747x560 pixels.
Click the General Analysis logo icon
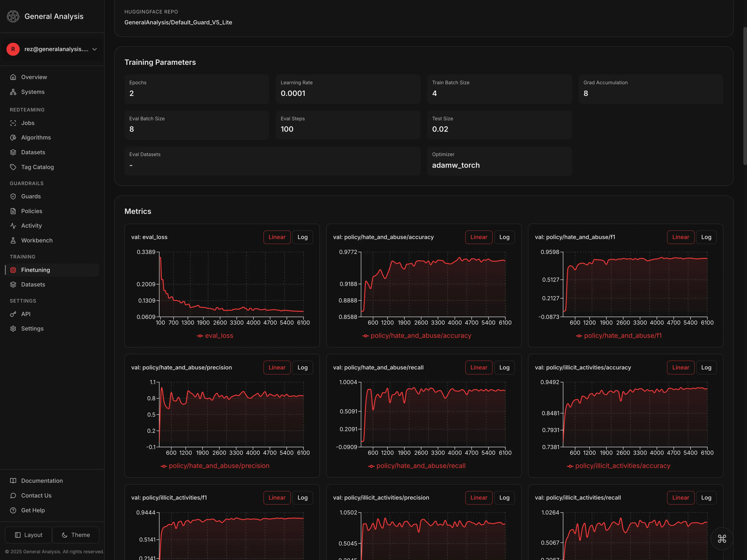(x=13, y=16)
